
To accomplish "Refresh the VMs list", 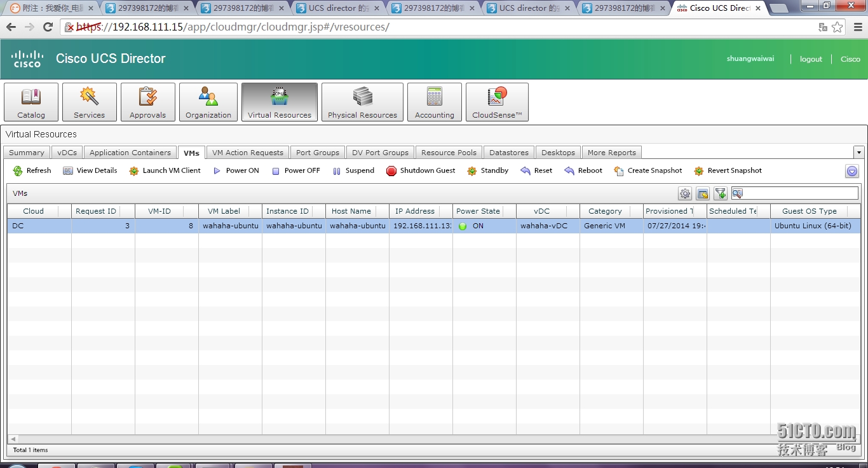I will click(32, 170).
